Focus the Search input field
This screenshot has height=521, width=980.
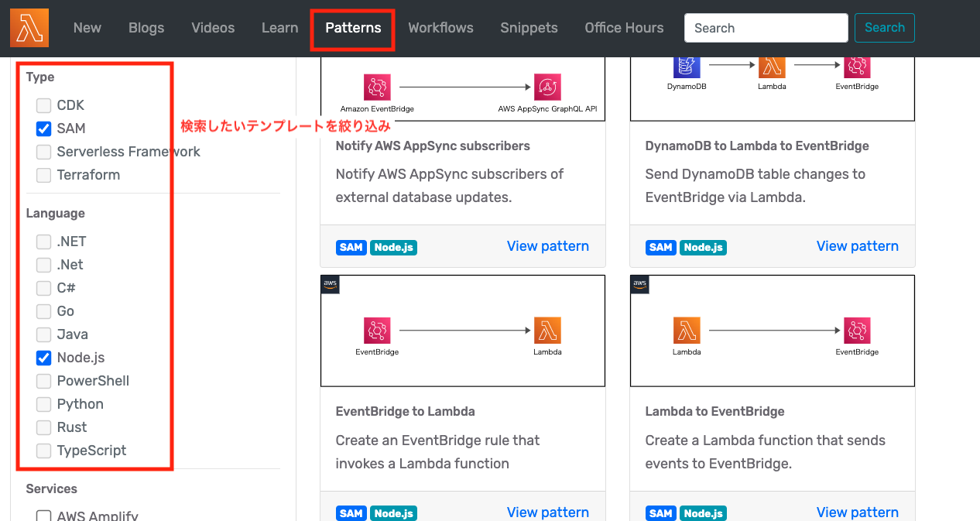coord(766,28)
